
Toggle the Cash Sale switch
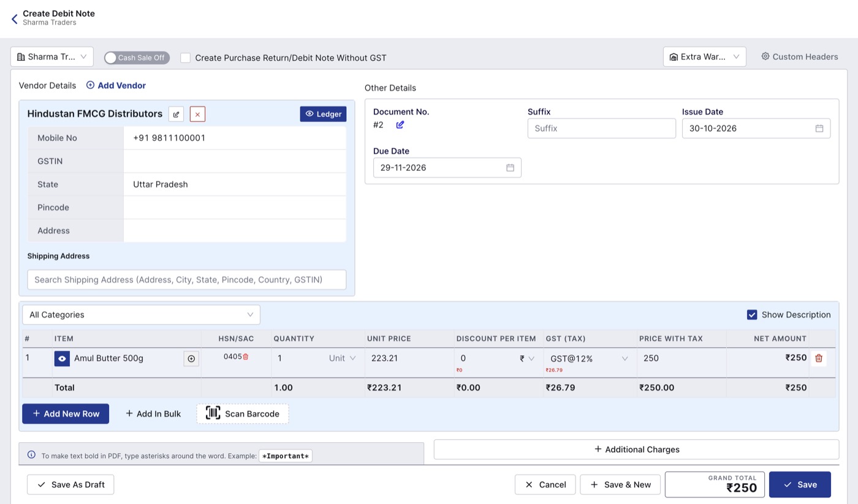(137, 58)
